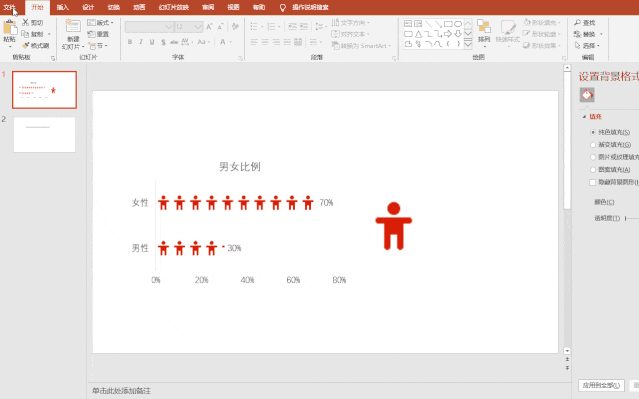Toggle Bold text formatting
This screenshot has height=399, width=639.
coord(130,42)
